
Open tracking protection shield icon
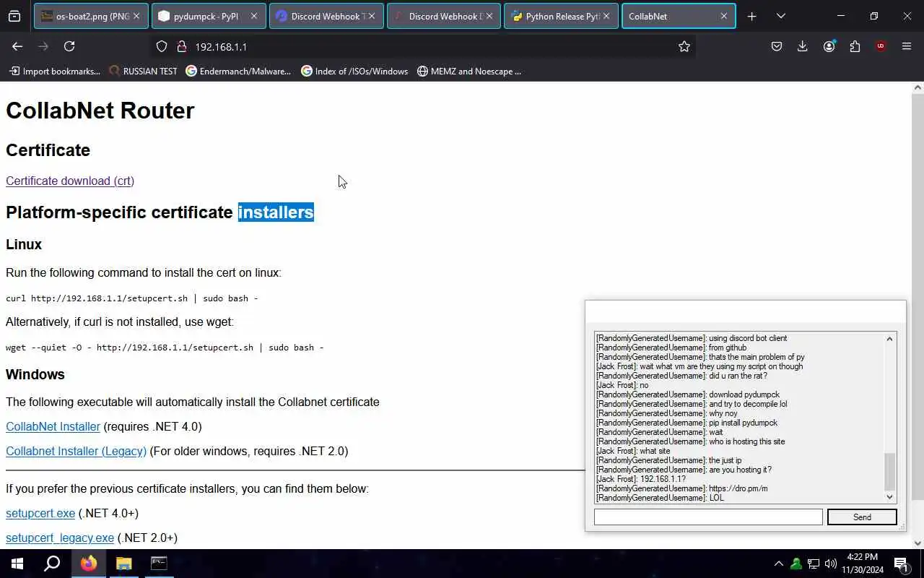coord(162,46)
